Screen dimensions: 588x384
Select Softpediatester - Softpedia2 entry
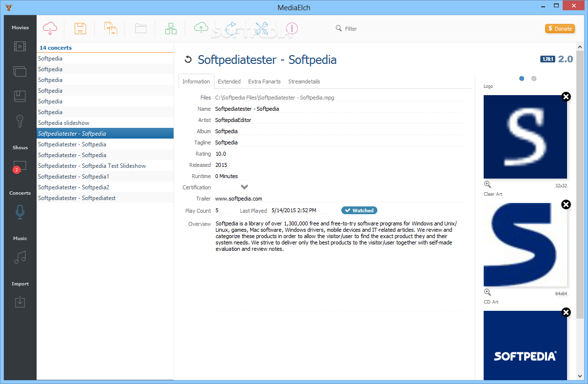105,187
